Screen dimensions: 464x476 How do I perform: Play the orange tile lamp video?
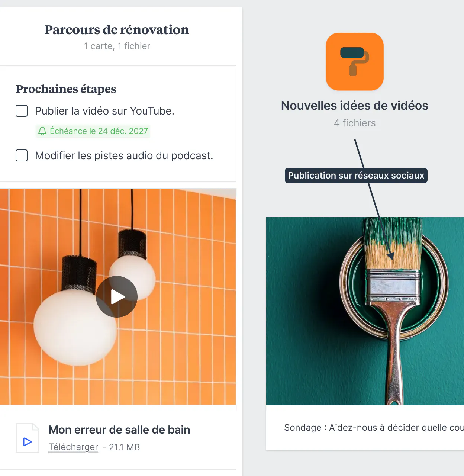tap(117, 297)
